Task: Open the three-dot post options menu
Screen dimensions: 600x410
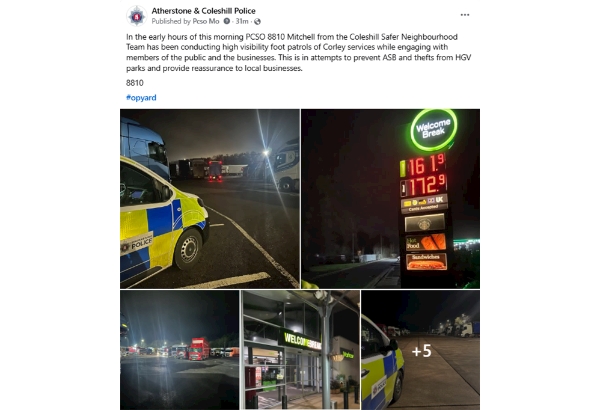Action: pyautogui.click(x=465, y=15)
